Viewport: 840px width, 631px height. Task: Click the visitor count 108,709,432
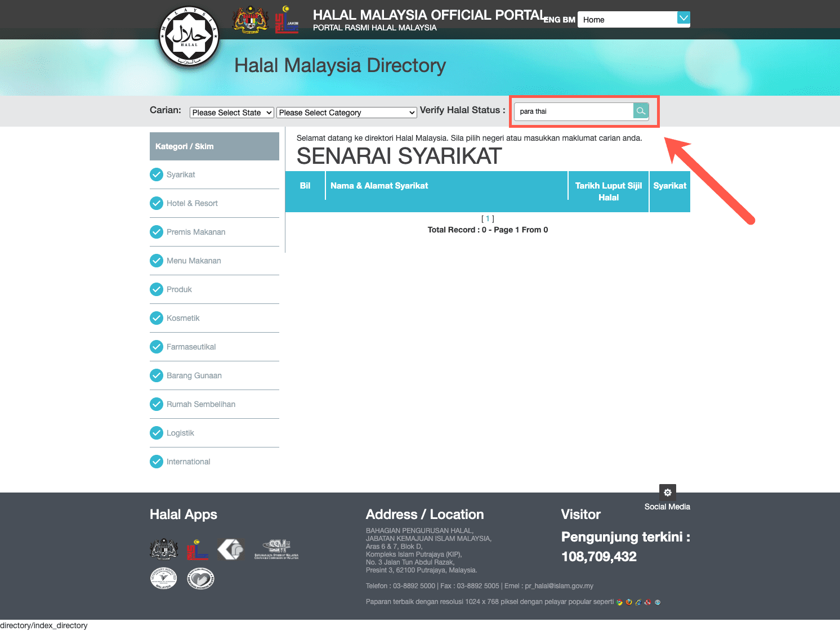point(599,557)
